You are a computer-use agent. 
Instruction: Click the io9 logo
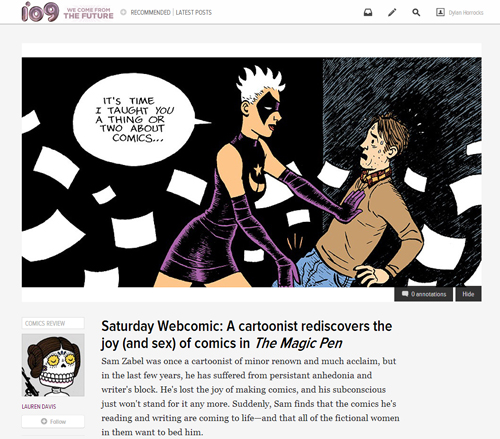(40, 12)
